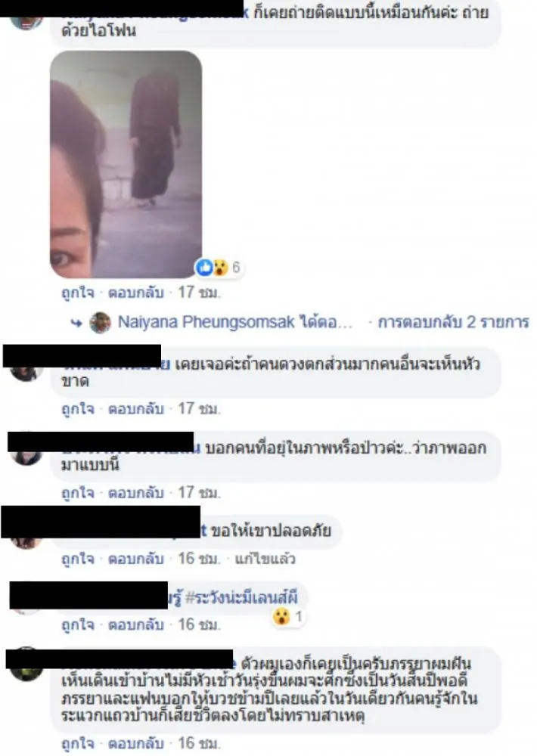Open Naiyana Pheungsomsak's small avatar
The height and width of the screenshot is (756, 537).
[100, 323]
